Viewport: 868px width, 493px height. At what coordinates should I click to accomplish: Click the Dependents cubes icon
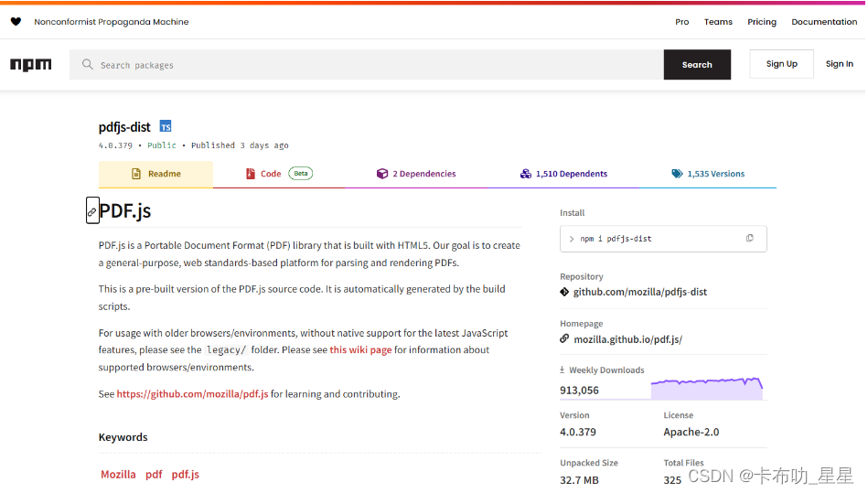pyautogui.click(x=525, y=174)
